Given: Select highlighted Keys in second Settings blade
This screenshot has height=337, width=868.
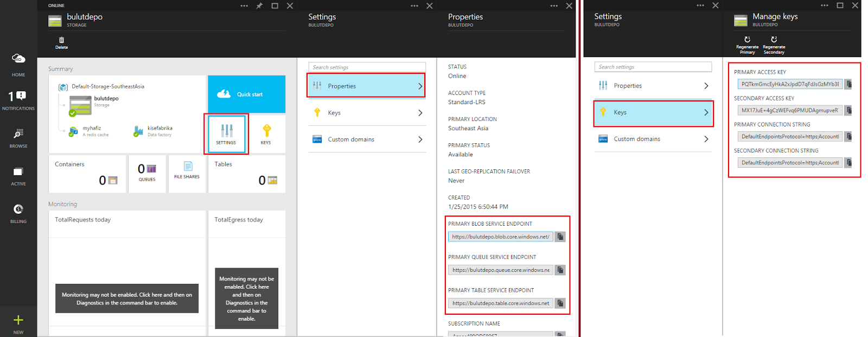Looking at the screenshot, I should [653, 112].
